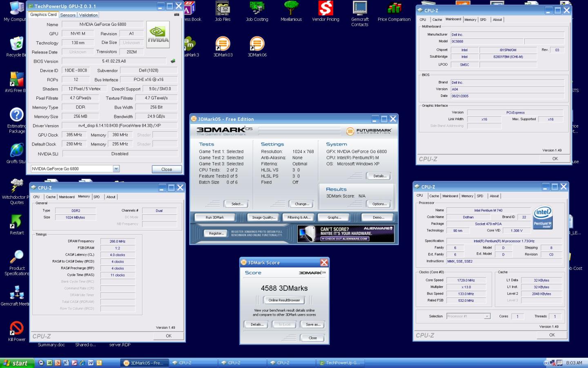The height and width of the screenshot is (368, 588).
Task: Click the Select tests button in 3DMark05
Action: pos(237,204)
